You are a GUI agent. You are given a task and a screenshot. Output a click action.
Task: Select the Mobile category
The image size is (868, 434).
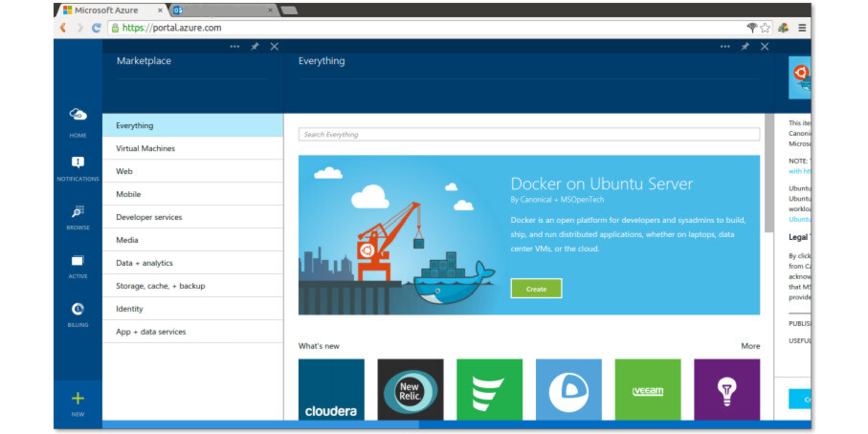[x=192, y=194]
